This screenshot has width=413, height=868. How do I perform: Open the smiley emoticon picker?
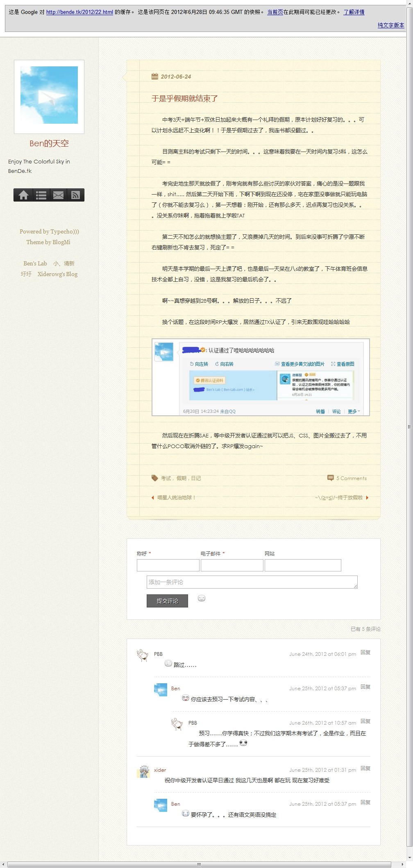pyautogui.click(x=201, y=598)
